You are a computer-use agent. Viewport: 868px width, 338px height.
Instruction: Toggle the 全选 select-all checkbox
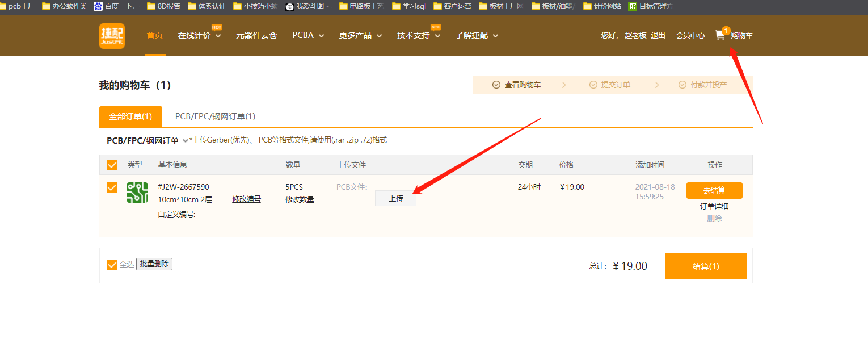tap(112, 265)
